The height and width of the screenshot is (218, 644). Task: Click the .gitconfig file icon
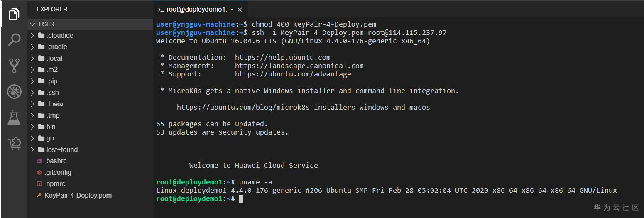pos(39,172)
